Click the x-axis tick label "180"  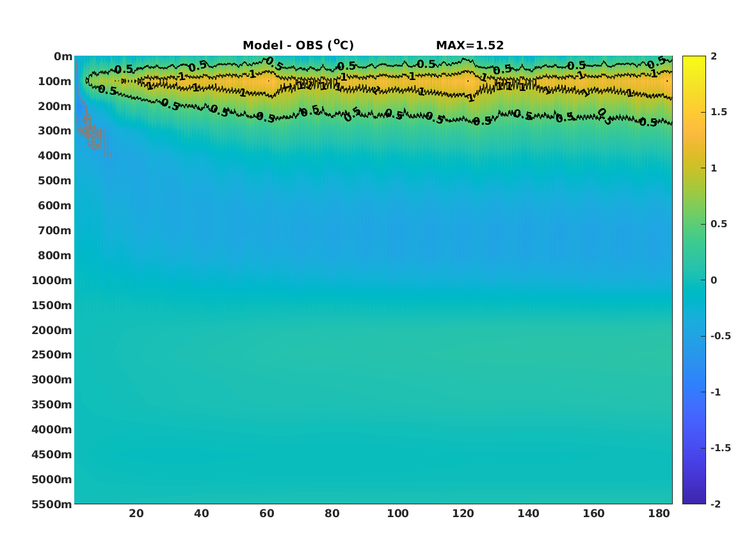[659, 513]
